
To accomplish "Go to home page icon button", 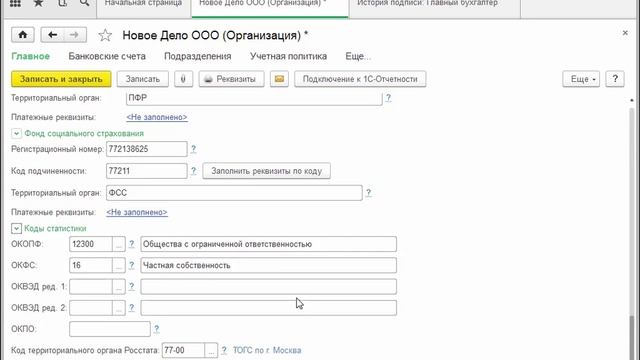I will point(23,35).
